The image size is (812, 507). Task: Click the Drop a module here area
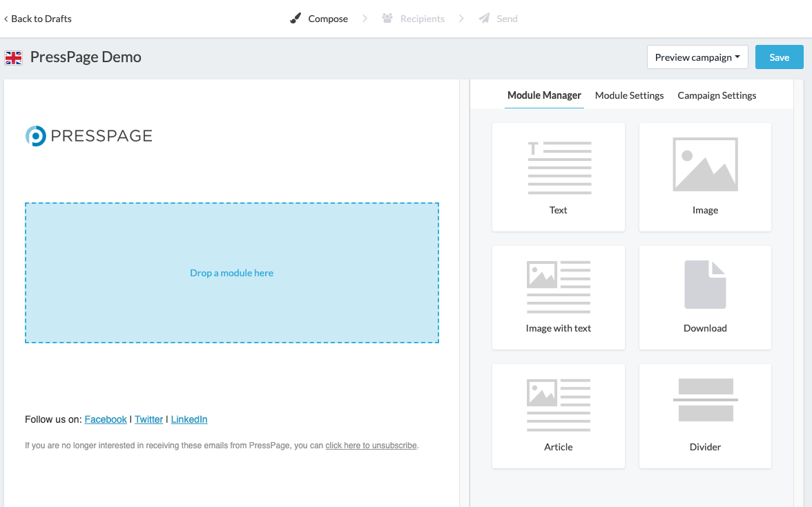232,273
